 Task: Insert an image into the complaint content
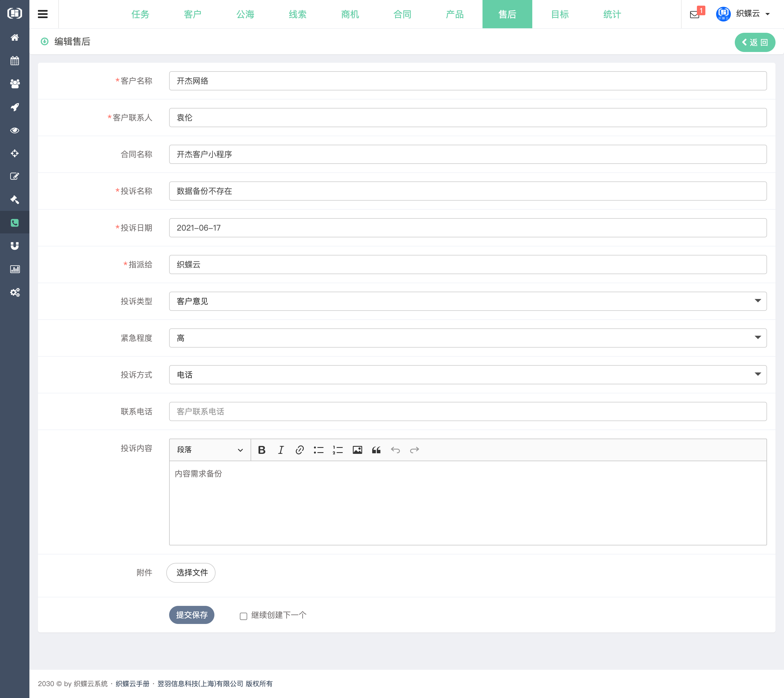(x=357, y=450)
